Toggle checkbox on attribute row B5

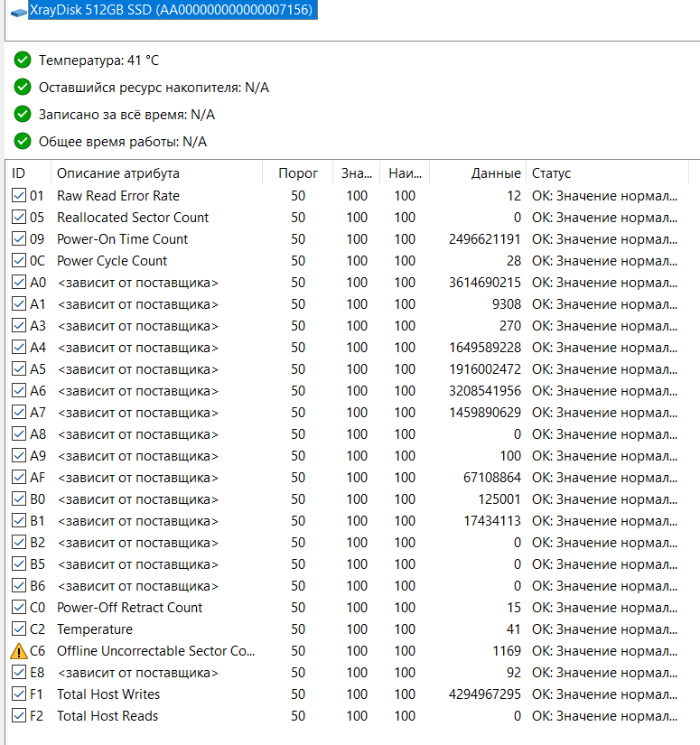pos(19,564)
